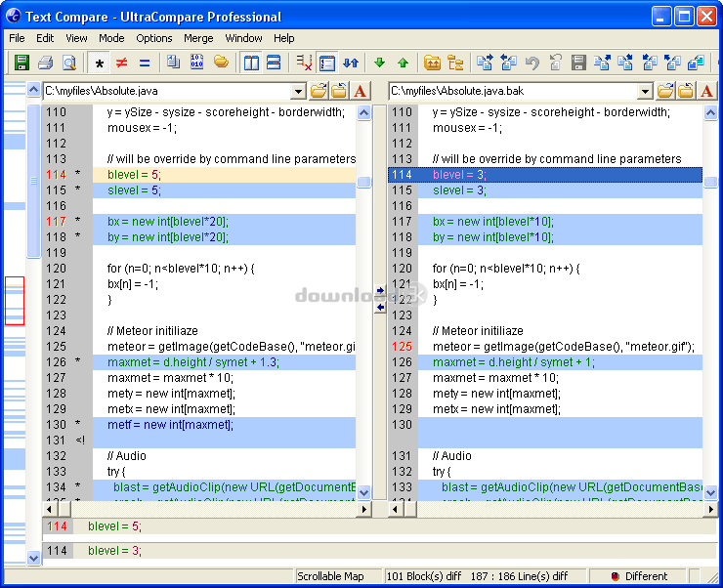
Task: Toggle the vertical side-by-side layout button
Action: click(x=251, y=63)
